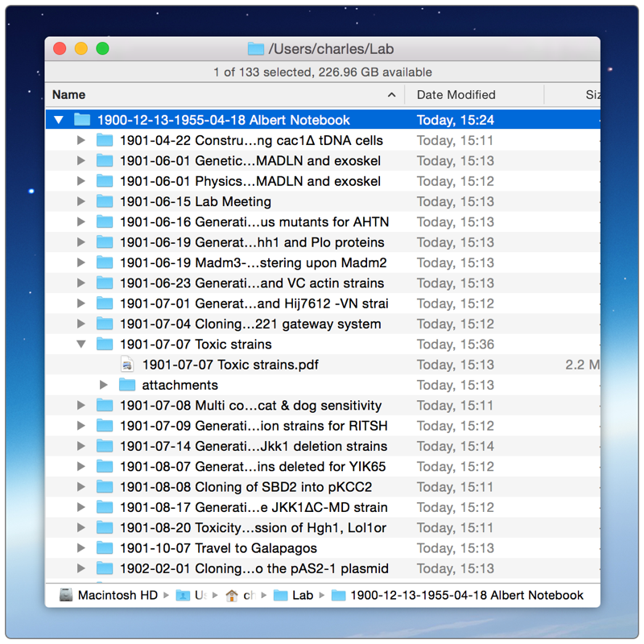Screen dimensions: 644x644
Task: Click the sort direction arrow in Name header
Action: 392,95
